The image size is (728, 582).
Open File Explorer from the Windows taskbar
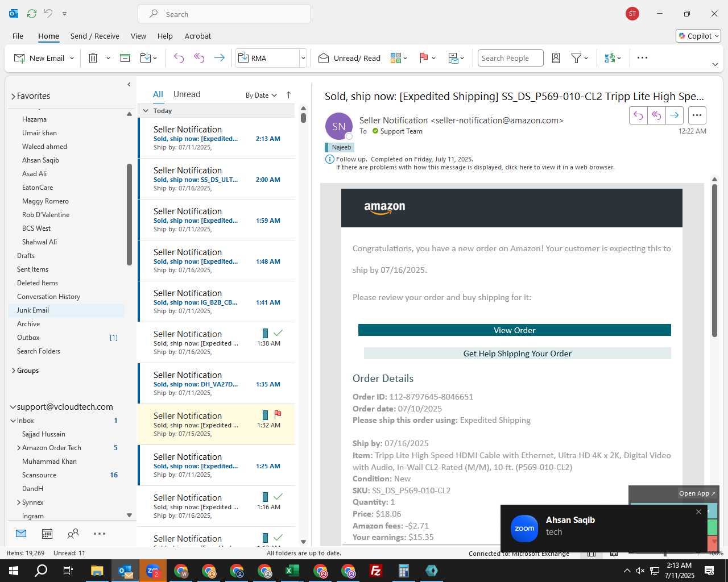(97, 571)
